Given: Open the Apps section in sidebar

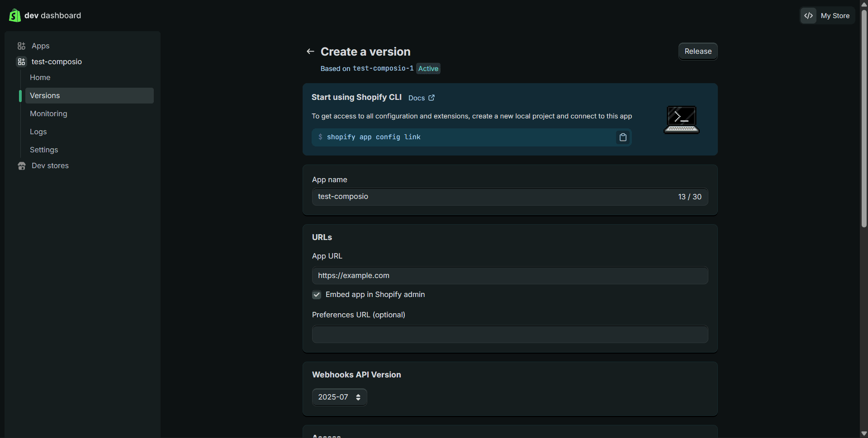Looking at the screenshot, I should 40,46.
